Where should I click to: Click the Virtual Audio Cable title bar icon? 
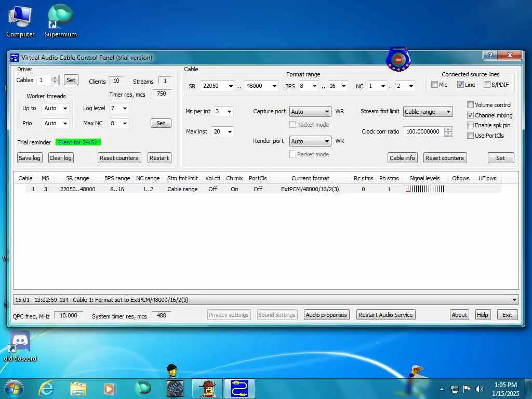[14, 57]
